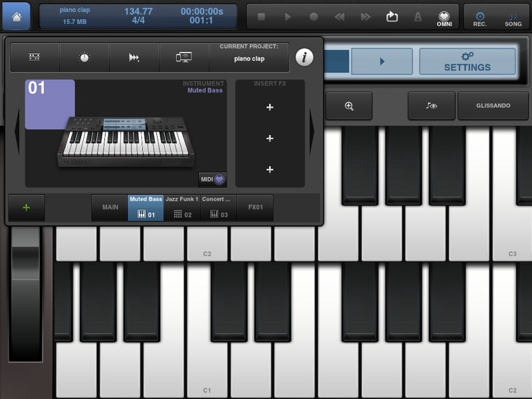Image resolution: width=532 pixels, height=399 pixels.
Task: Open the Muted Bass keyboard instrument
Action: click(x=126, y=142)
